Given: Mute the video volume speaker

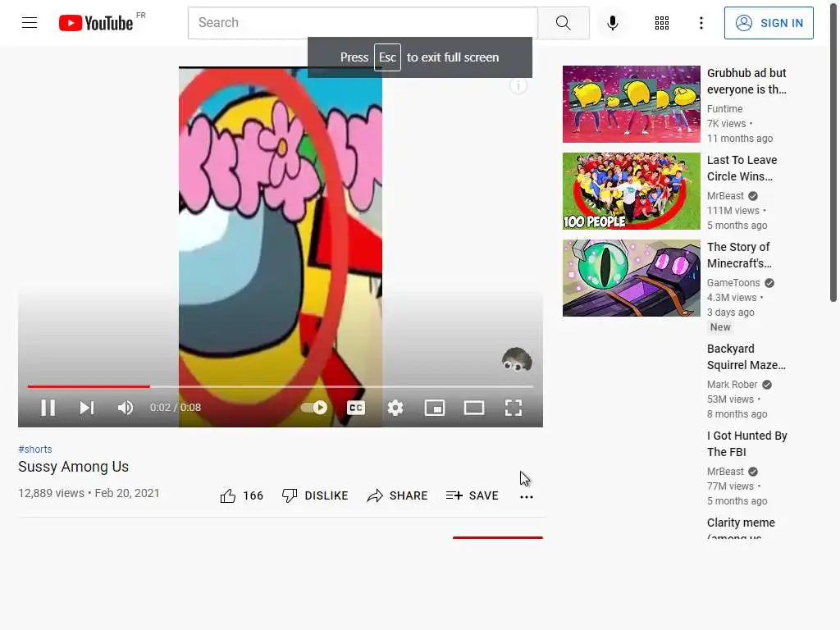Looking at the screenshot, I should (x=126, y=408).
